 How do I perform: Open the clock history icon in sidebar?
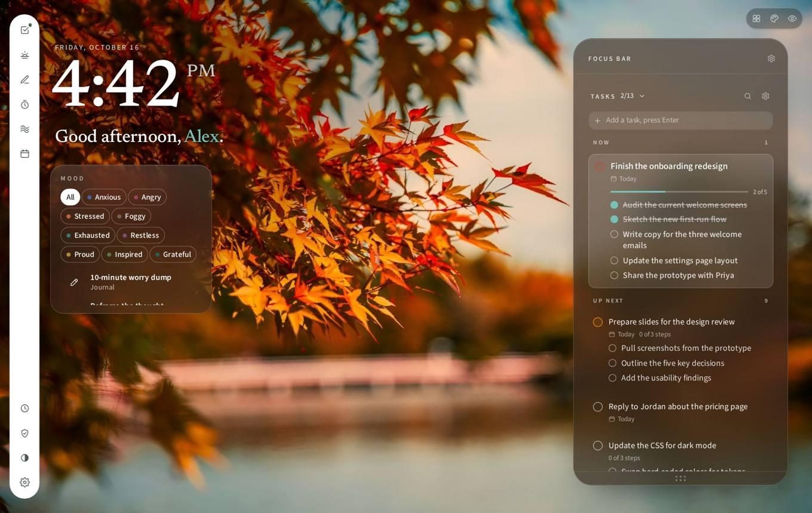tap(24, 409)
